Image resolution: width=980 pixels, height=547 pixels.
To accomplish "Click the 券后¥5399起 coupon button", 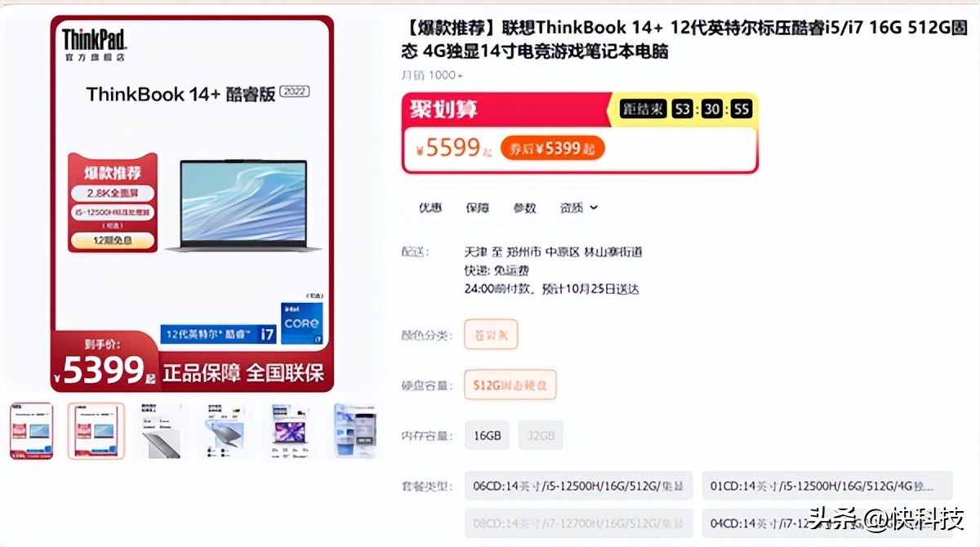I will [x=553, y=148].
